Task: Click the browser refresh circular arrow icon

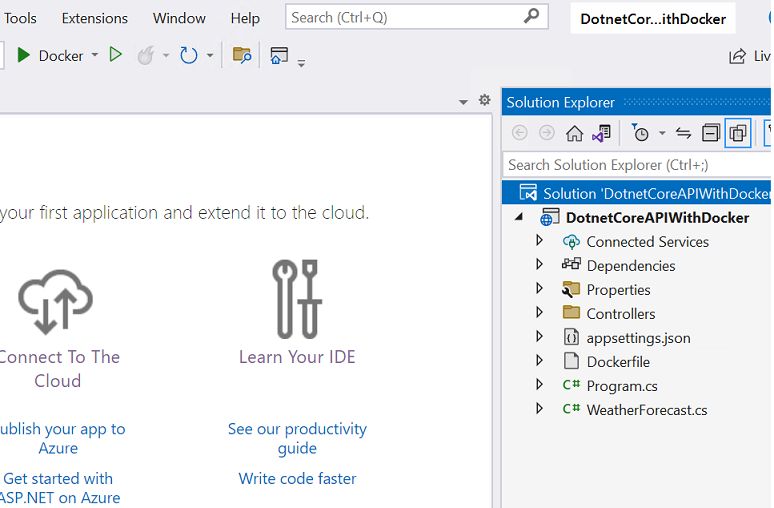Action: pyautogui.click(x=189, y=55)
